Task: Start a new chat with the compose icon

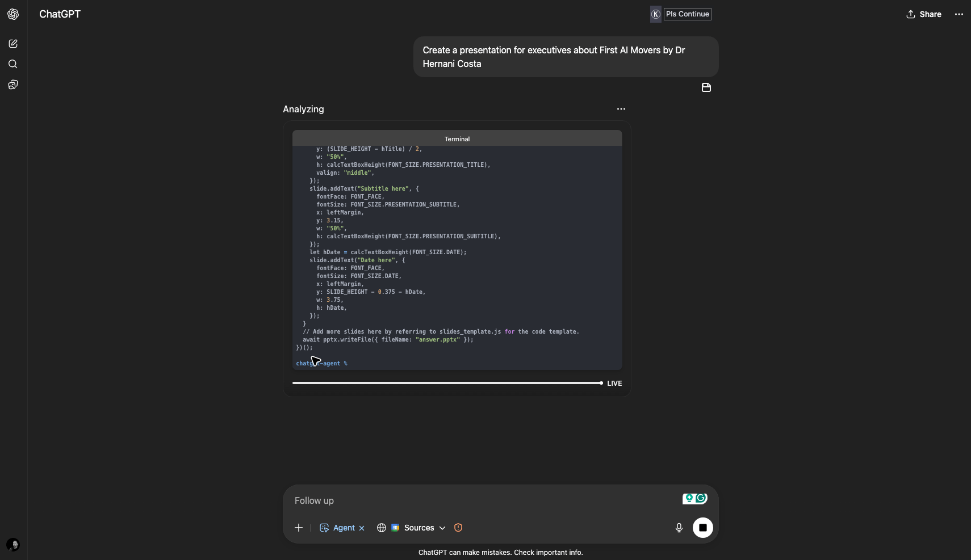Action: 13,44
